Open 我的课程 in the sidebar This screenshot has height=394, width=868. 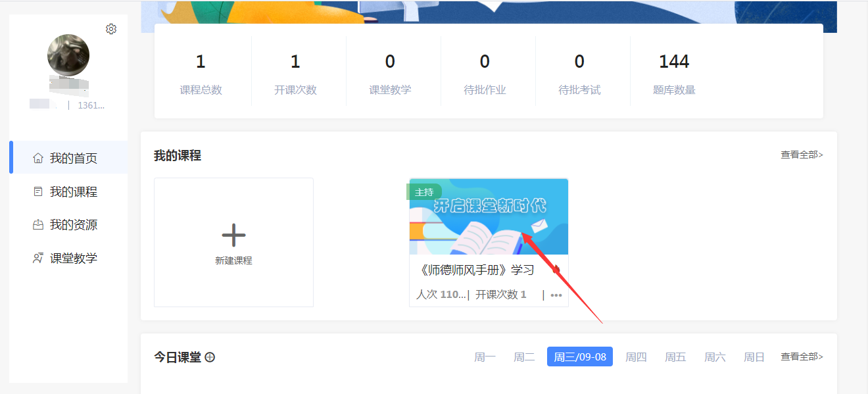tap(68, 191)
